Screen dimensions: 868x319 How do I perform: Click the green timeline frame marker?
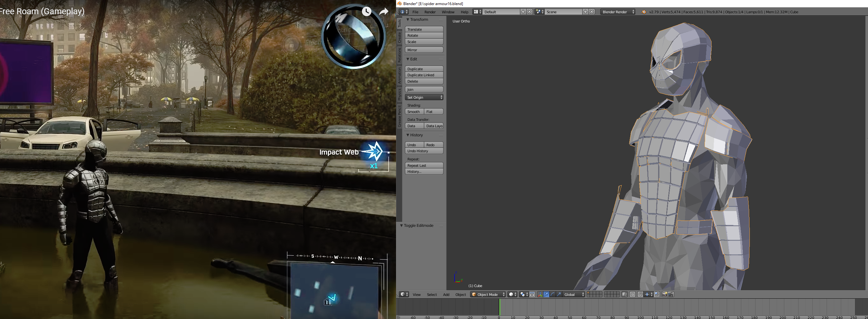pos(499,307)
